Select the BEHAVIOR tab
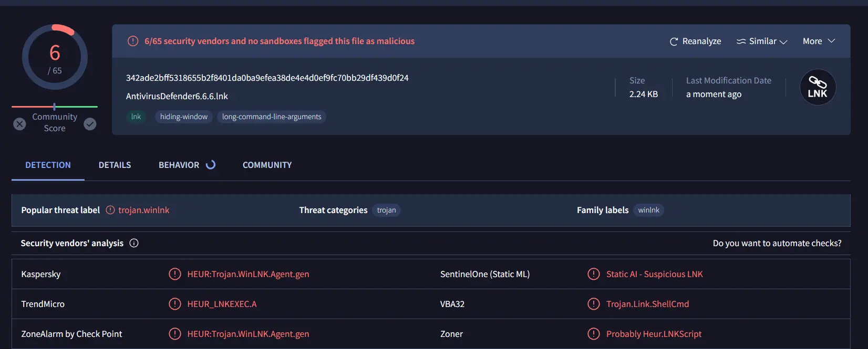This screenshot has width=868, height=349. (x=179, y=165)
